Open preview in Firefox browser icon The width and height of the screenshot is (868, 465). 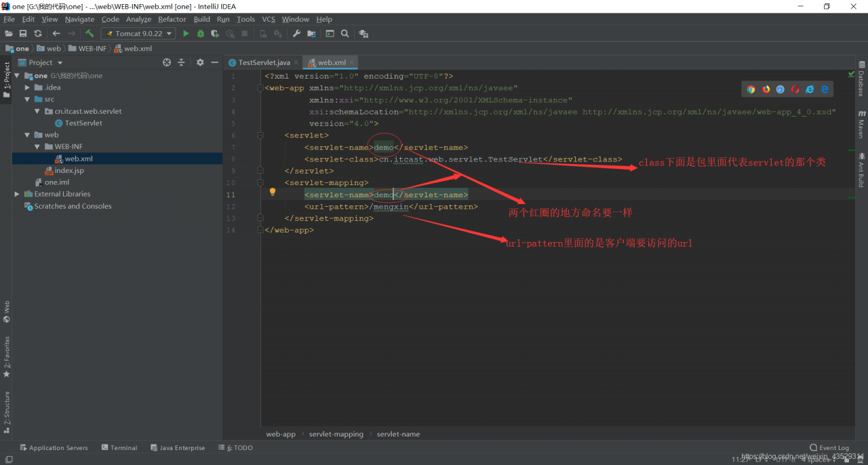click(x=766, y=89)
